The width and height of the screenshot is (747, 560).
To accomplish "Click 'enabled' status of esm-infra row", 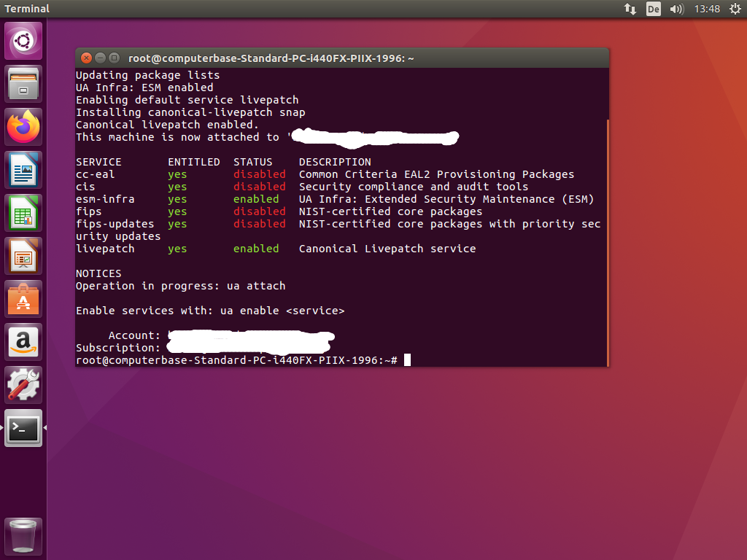I will [x=256, y=199].
